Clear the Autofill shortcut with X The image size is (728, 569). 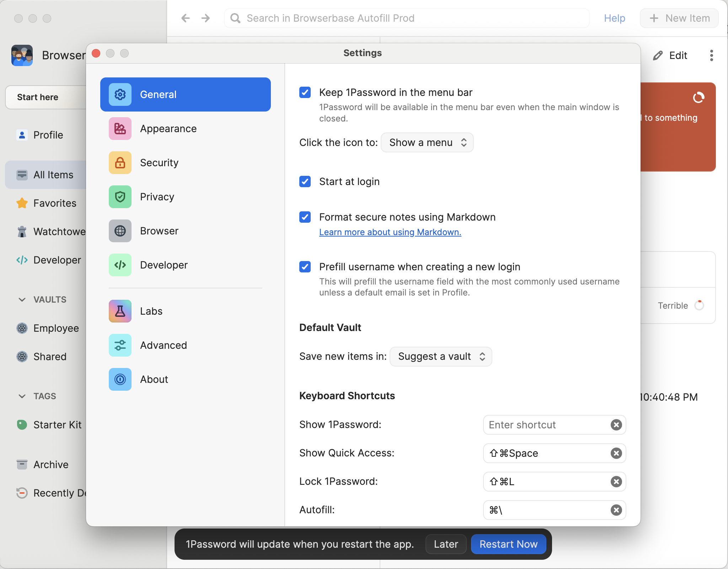[616, 510]
